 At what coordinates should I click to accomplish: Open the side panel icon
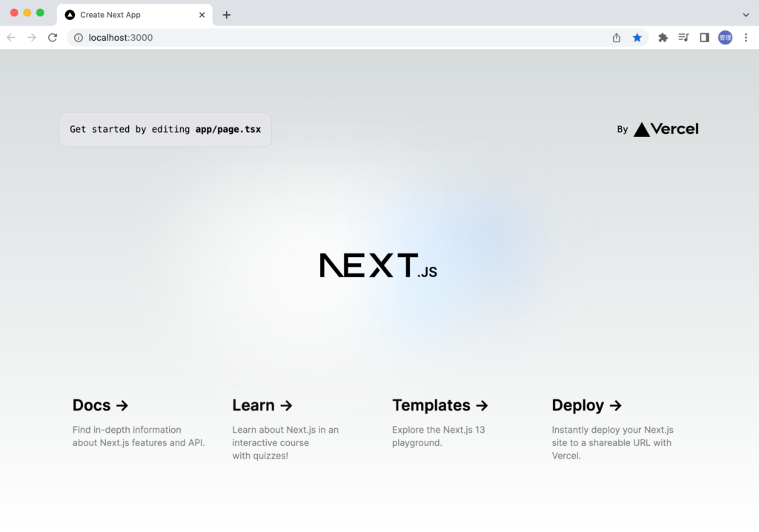704,37
